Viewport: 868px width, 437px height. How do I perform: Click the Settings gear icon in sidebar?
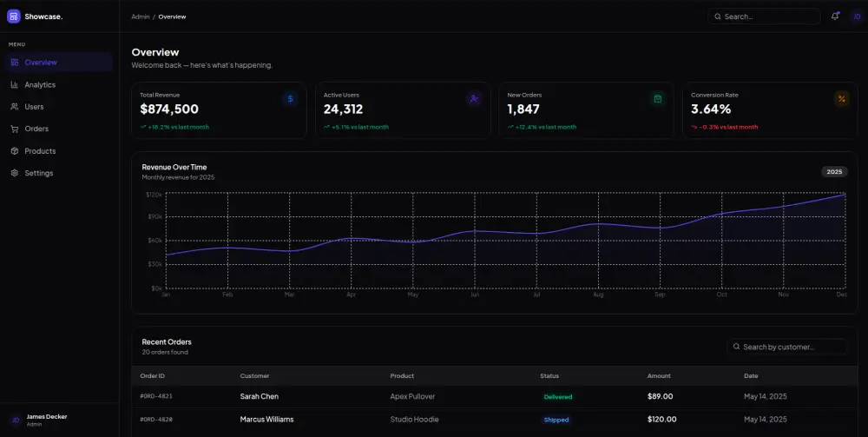pos(15,173)
